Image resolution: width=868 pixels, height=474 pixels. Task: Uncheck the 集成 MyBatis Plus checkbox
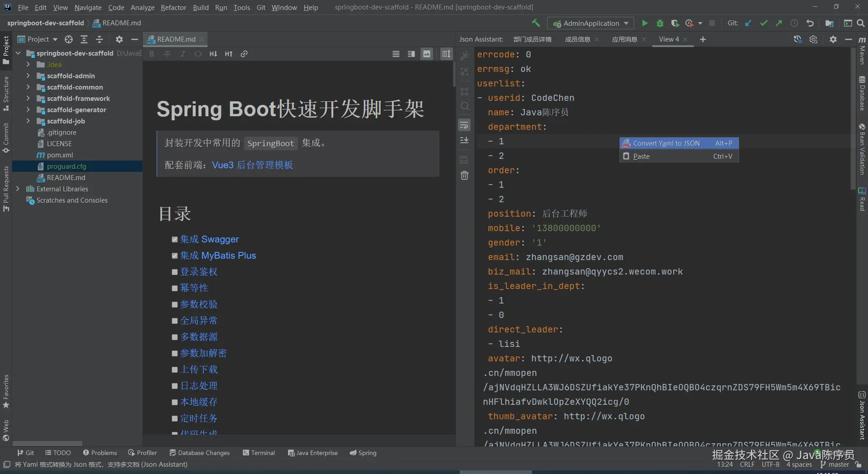[x=175, y=256]
